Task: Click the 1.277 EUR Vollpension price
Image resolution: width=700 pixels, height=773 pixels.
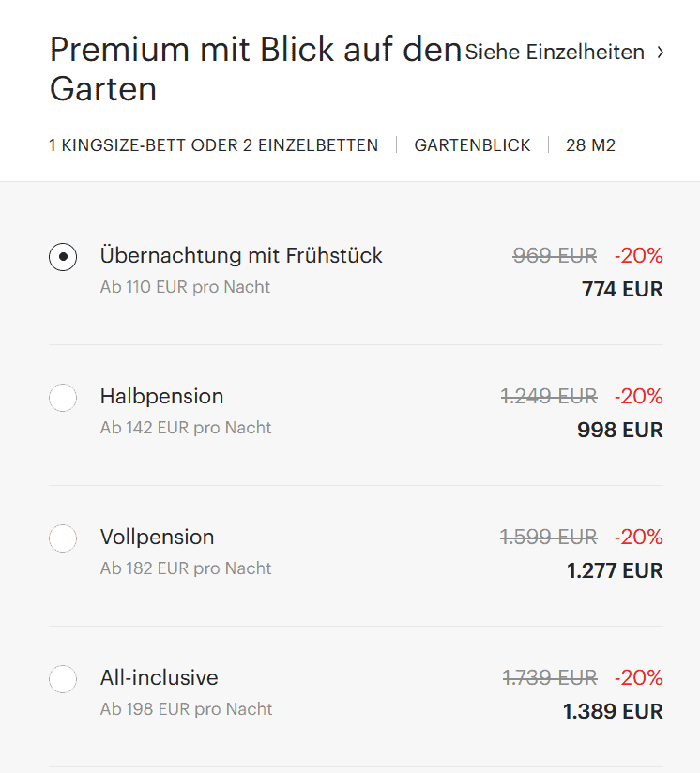Action: (615, 571)
